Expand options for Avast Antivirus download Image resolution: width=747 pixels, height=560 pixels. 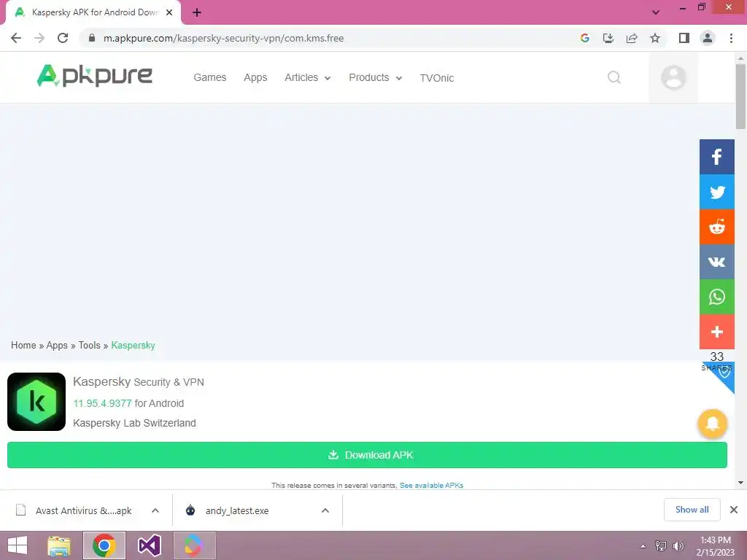coord(155,510)
